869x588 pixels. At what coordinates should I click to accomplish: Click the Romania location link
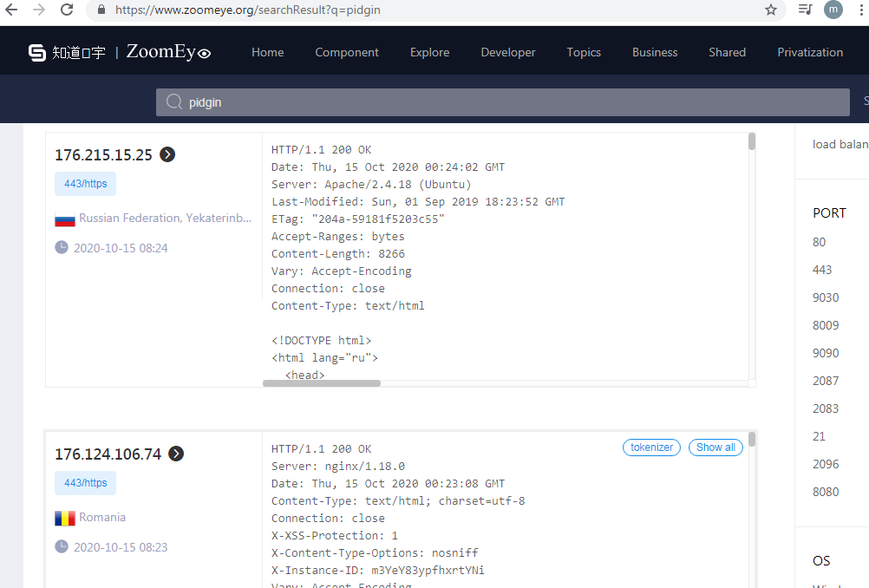pos(102,517)
